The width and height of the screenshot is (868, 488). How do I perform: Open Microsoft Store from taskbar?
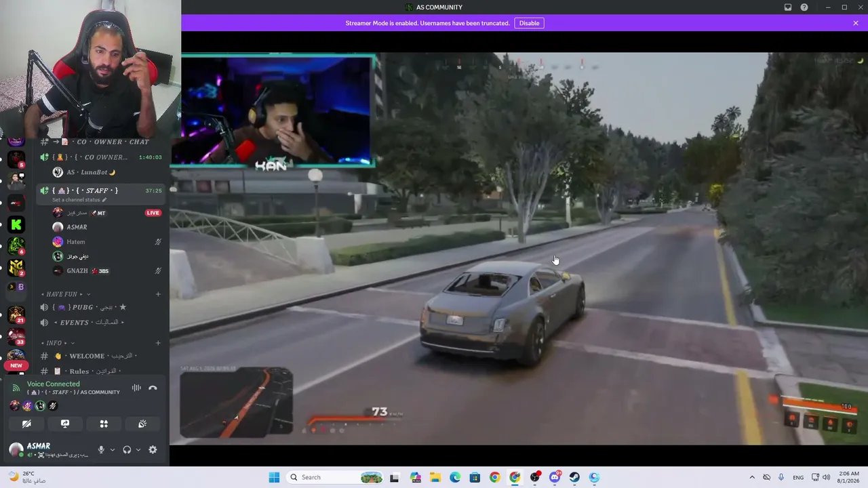475,477
